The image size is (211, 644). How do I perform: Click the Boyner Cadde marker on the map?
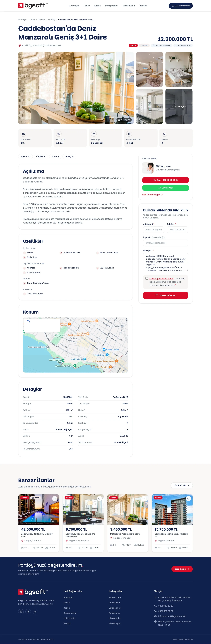coord(104,349)
